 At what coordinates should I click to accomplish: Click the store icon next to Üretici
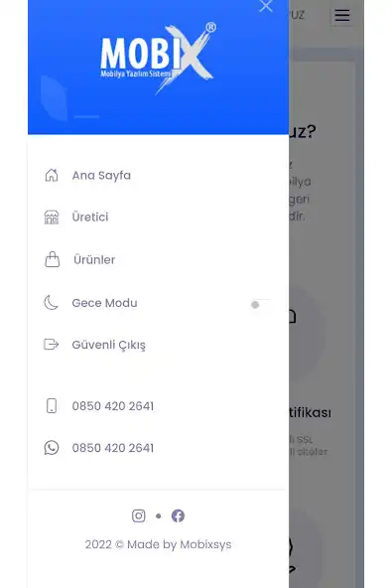coord(52,218)
